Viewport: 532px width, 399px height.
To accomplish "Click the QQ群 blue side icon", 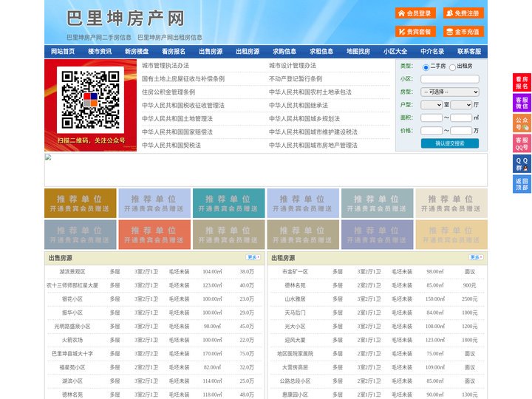I will (x=522, y=164).
